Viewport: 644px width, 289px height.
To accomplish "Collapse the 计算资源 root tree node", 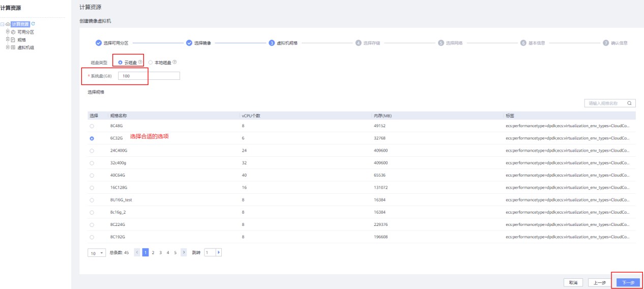I will pyautogui.click(x=3, y=24).
